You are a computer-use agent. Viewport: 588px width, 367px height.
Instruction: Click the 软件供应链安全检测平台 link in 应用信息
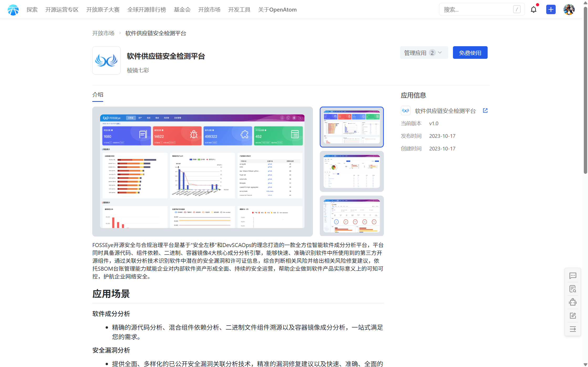[445, 111]
